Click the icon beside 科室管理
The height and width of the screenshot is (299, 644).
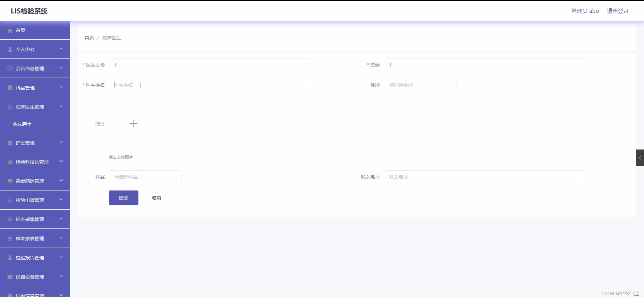click(10, 88)
